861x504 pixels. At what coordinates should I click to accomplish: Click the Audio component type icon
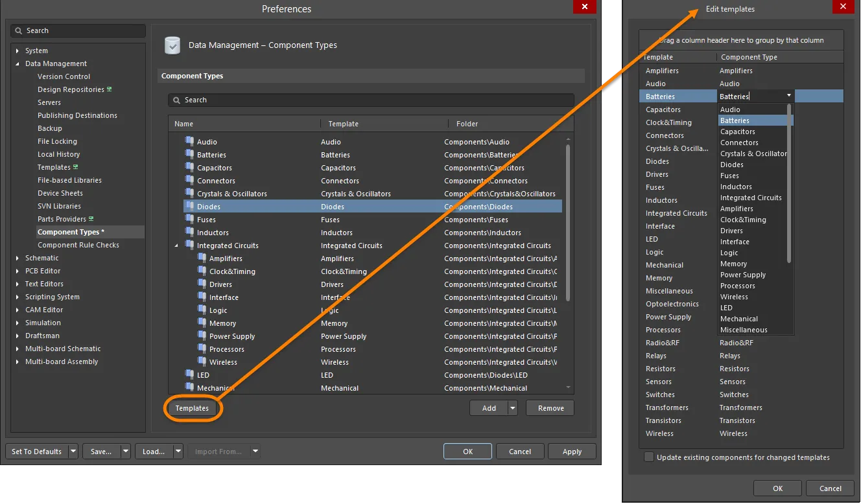(189, 141)
